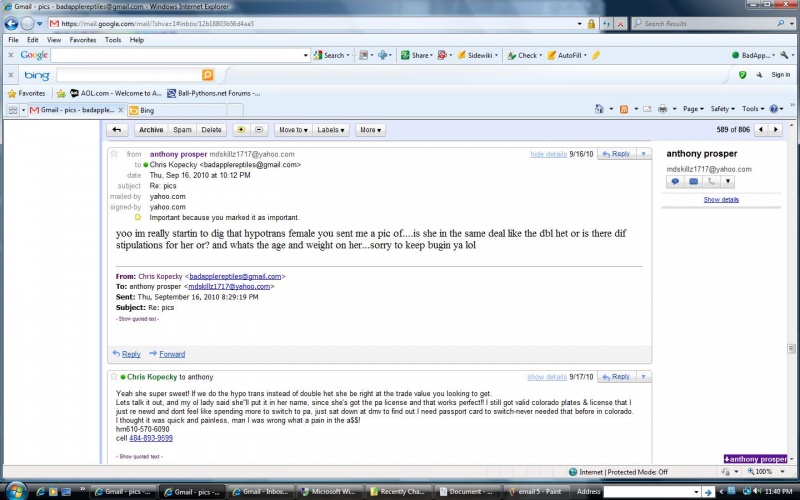Open the Gmail - Inbox taskbar item
This screenshot has height=500, width=800.
coord(261,492)
